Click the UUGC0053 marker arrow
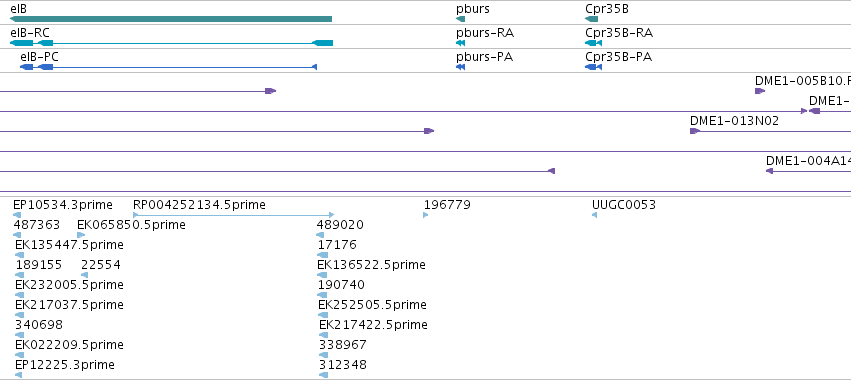This screenshot has width=851, height=380. pos(594,215)
